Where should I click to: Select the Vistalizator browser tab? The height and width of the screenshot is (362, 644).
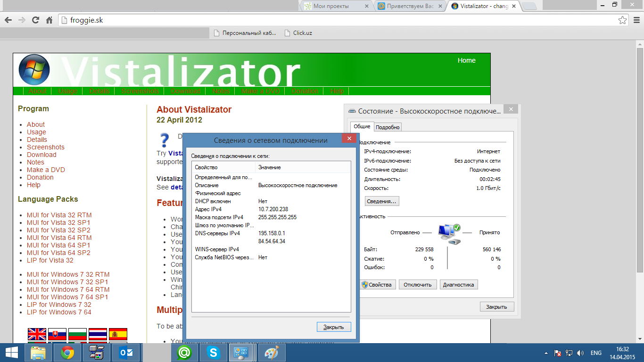click(483, 6)
